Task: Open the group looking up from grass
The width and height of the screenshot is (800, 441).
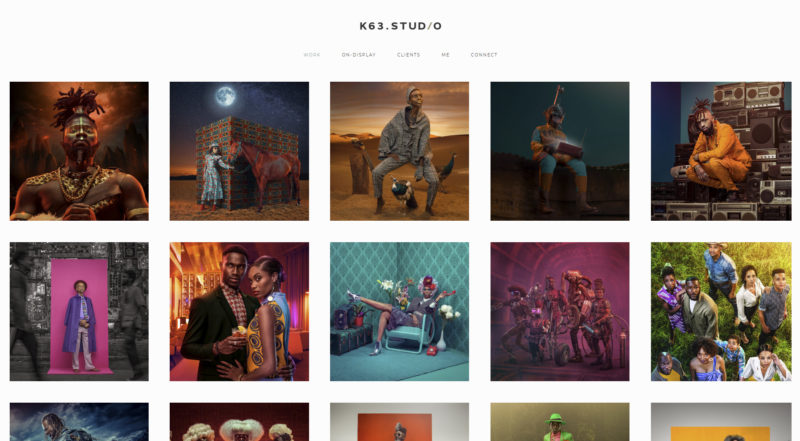Action: coord(721,311)
